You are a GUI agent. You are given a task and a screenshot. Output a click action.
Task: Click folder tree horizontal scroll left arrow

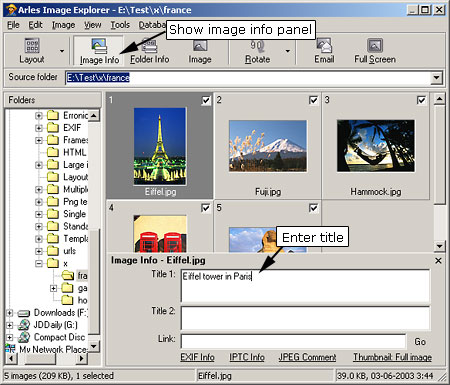click(x=11, y=358)
